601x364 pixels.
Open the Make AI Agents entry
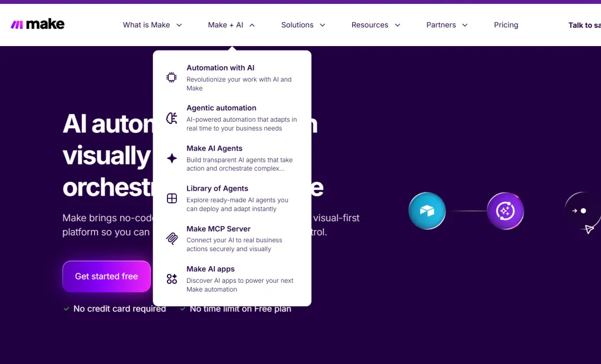(232, 158)
